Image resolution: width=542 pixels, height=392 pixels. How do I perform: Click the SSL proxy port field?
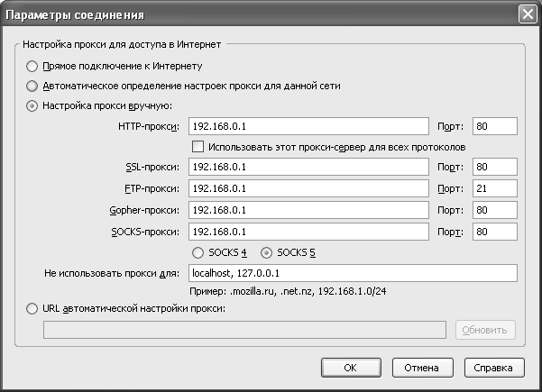coord(494,168)
